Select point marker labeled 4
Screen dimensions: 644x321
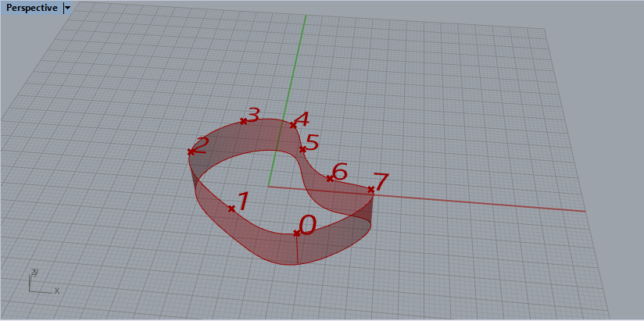pyautogui.click(x=293, y=125)
